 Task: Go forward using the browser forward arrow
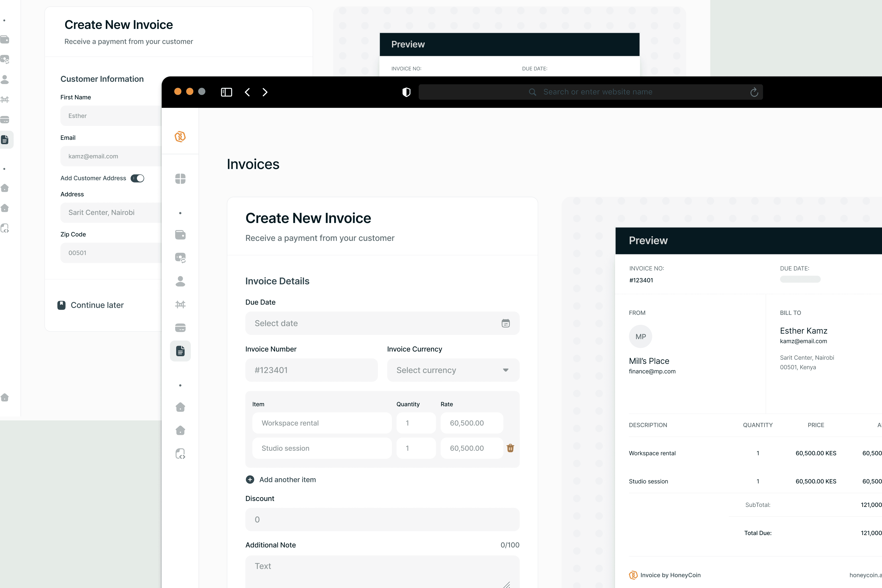point(265,92)
